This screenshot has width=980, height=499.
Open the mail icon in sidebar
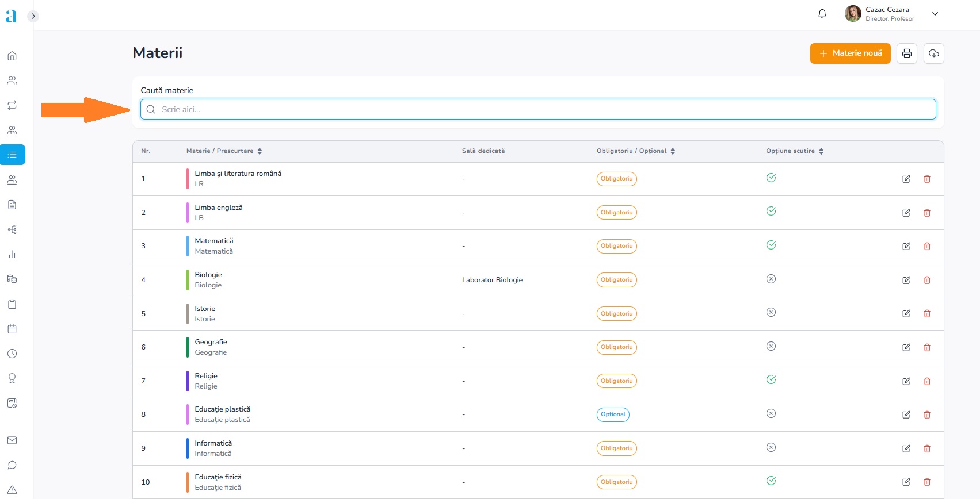pyautogui.click(x=12, y=440)
